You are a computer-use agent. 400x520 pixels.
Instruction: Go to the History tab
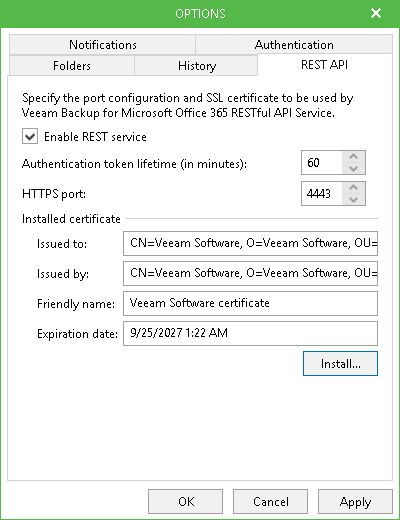(196, 65)
